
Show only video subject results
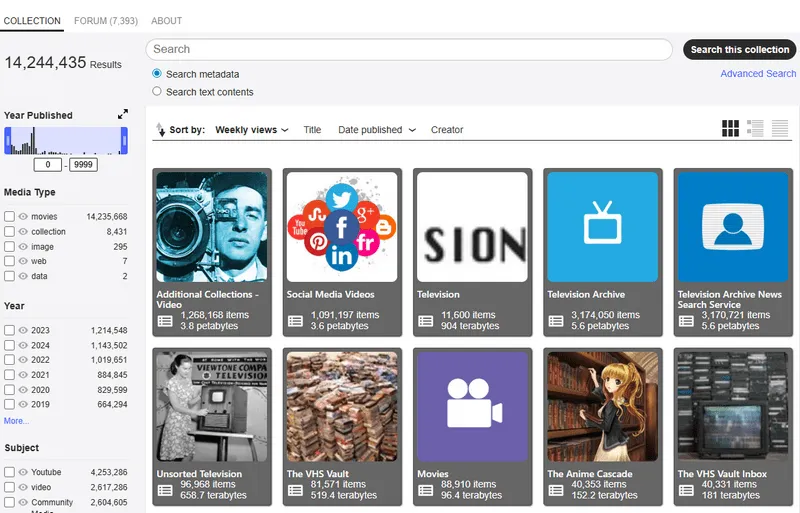click(x=23, y=487)
